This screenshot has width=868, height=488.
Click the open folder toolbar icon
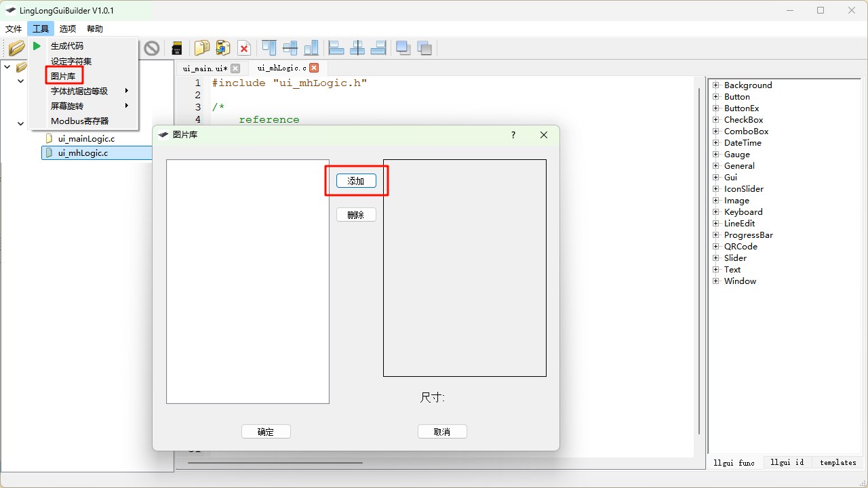pyautogui.click(x=16, y=48)
